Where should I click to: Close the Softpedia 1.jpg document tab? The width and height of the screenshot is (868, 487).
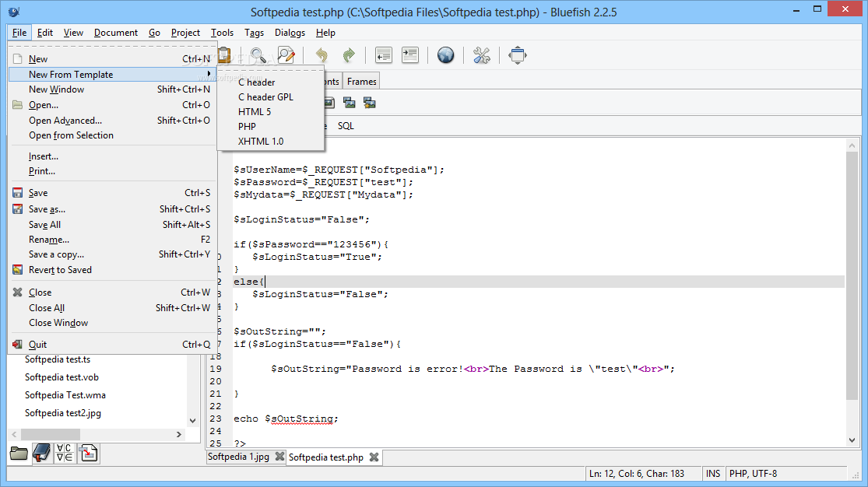click(x=280, y=457)
